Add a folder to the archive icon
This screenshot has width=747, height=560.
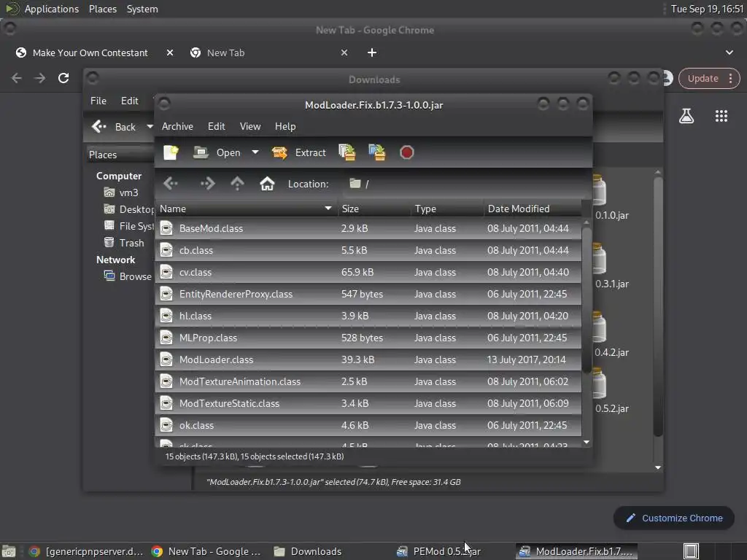377,152
